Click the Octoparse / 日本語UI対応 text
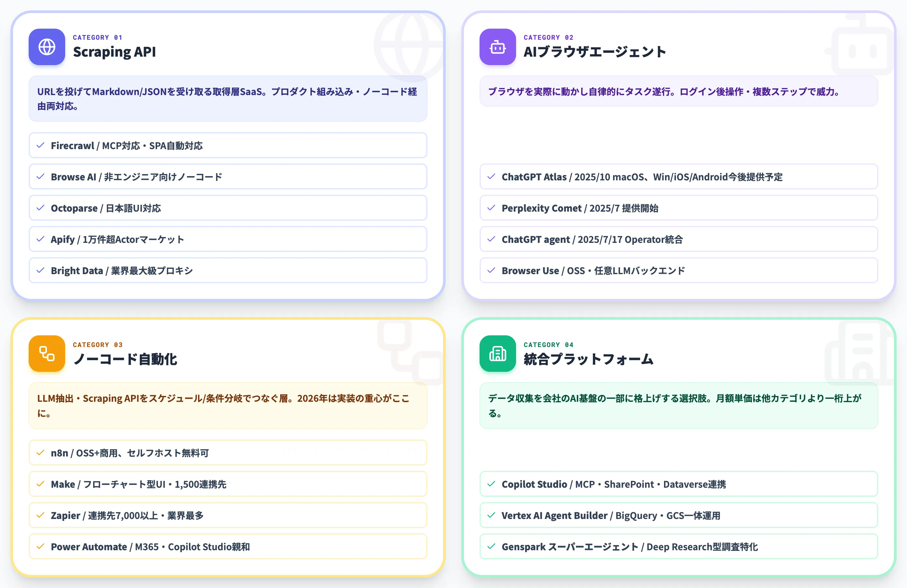The image size is (907, 588). (x=106, y=208)
